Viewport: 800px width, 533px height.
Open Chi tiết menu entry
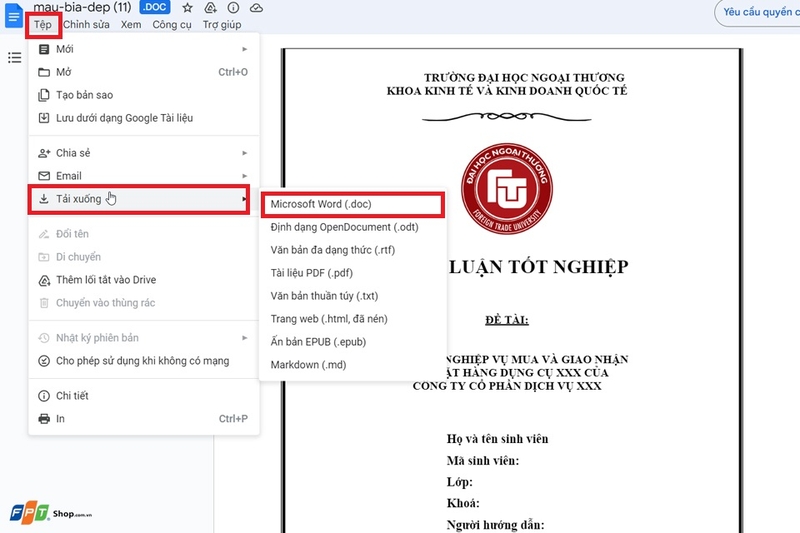pos(144,396)
